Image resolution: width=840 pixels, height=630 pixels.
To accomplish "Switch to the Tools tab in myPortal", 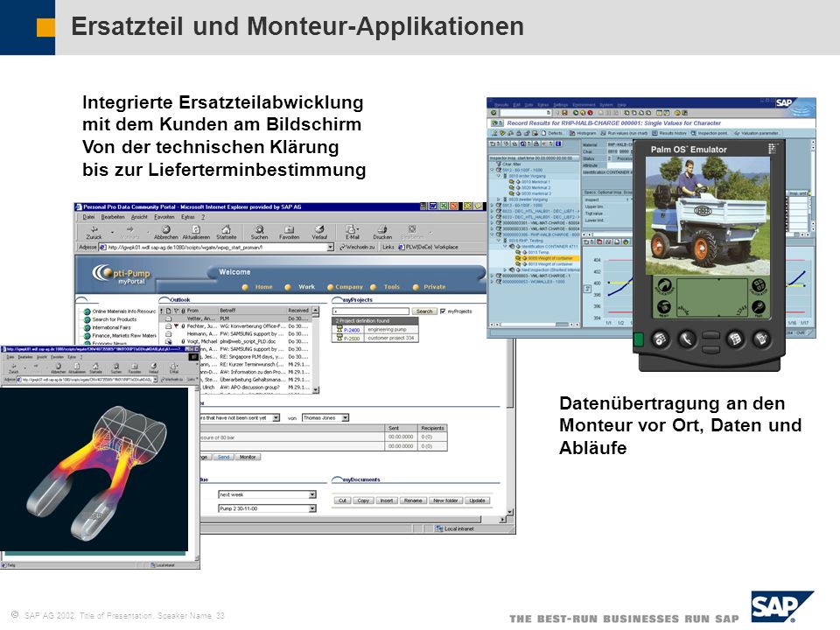I will (392, 287).
